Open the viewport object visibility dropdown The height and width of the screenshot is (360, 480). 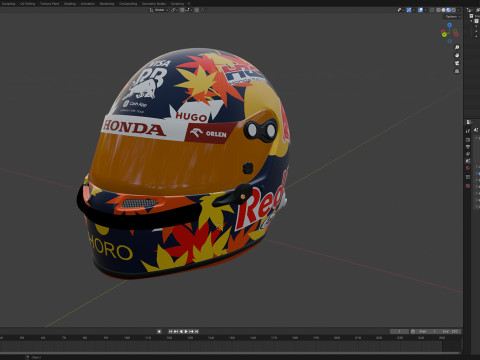click(401, 10)
